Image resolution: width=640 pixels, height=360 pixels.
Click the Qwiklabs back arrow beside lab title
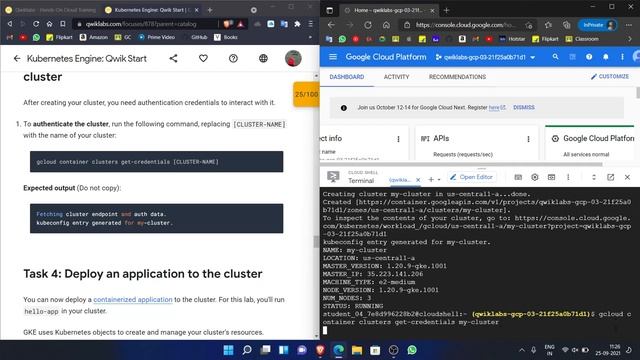click(x=17, y=59)
